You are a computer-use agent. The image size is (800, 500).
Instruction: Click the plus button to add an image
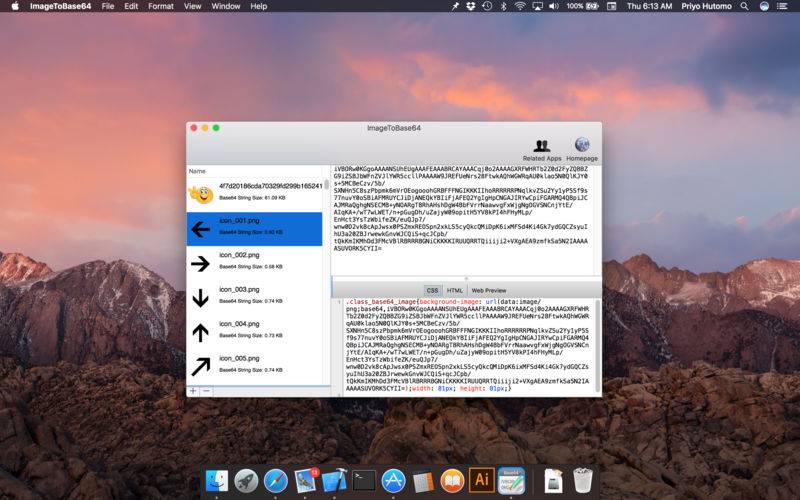tap(193, 391)
